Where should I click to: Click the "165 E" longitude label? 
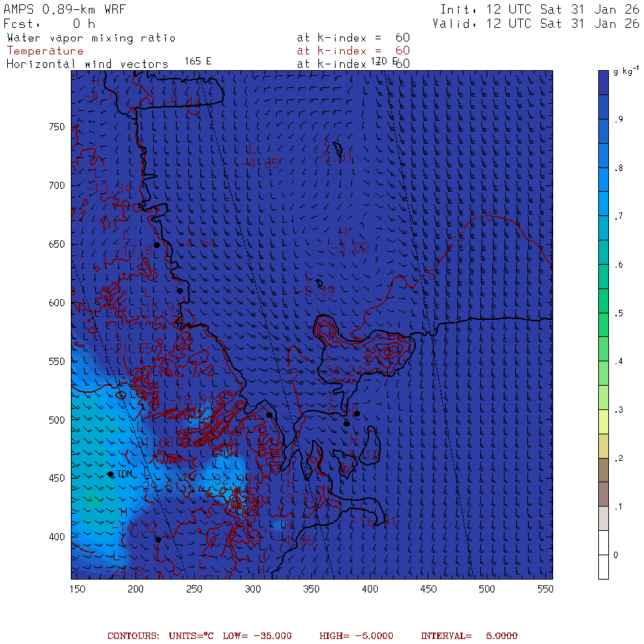[x=197, y=62]
